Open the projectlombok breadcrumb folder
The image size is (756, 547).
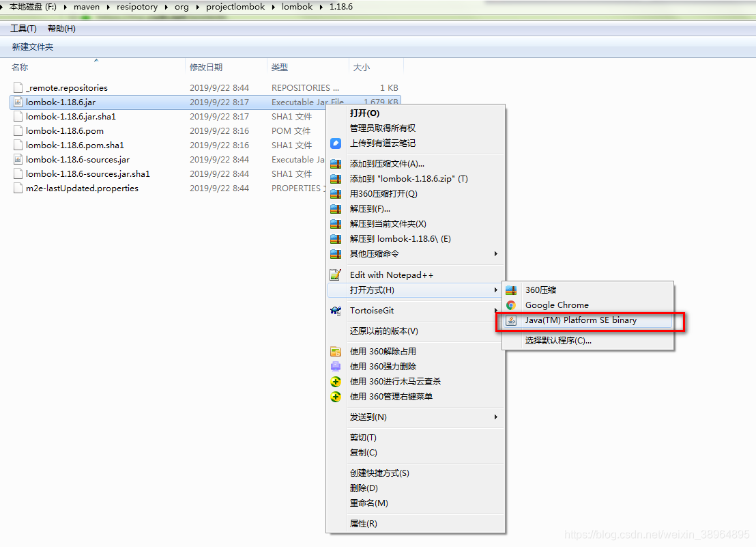click(x=235, y=7)
